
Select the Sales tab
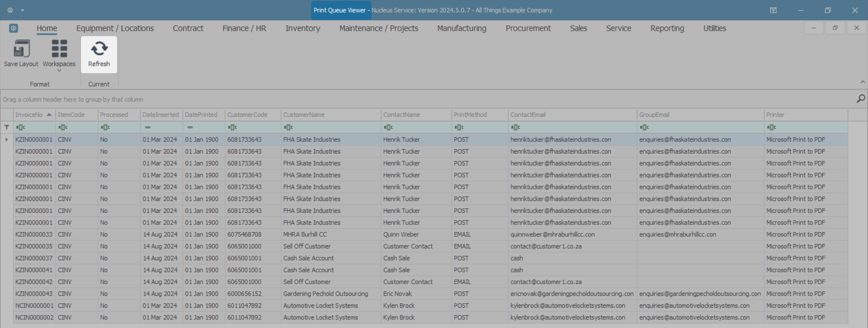pyautogui.click(x=578, y=28)
